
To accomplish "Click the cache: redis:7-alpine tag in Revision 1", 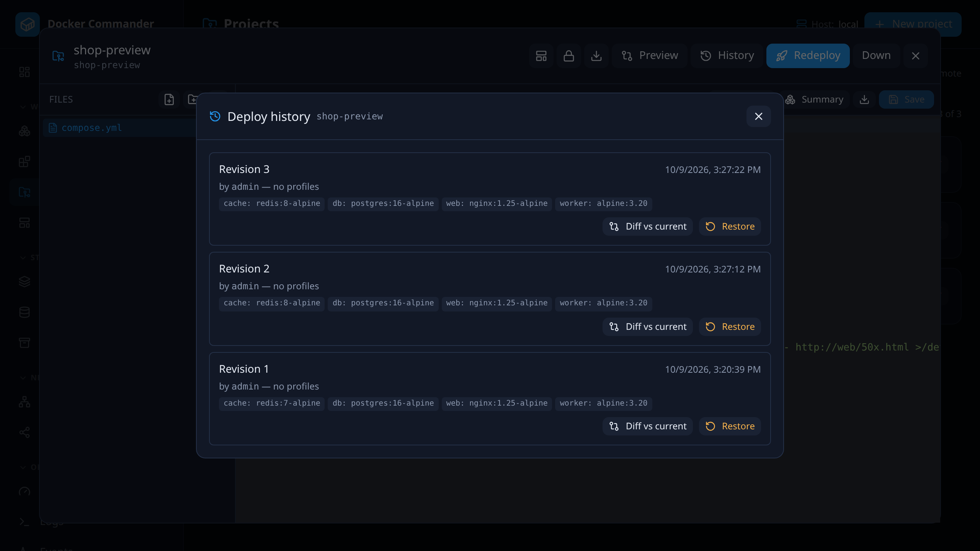I will click(x=272, y=403).
